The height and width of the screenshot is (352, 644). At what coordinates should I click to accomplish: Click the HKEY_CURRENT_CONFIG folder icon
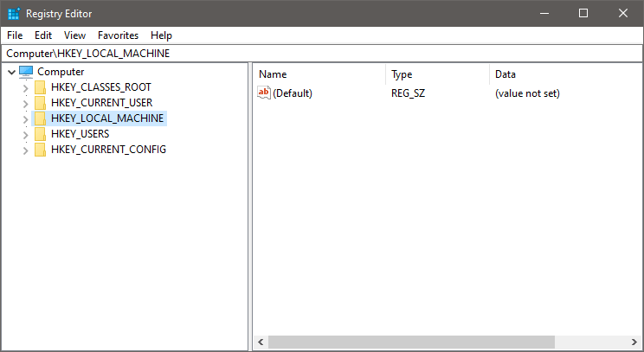[x=40, y=150]
